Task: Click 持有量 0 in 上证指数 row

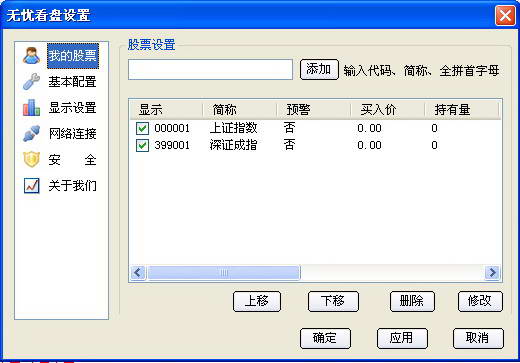Action: (434, 128)
